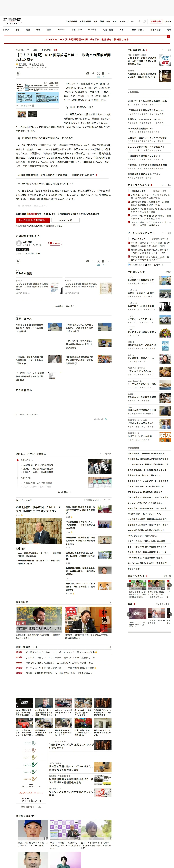
Task: Open 一覧 link beside 速報・新着ニュース
Action: [109, 647]
